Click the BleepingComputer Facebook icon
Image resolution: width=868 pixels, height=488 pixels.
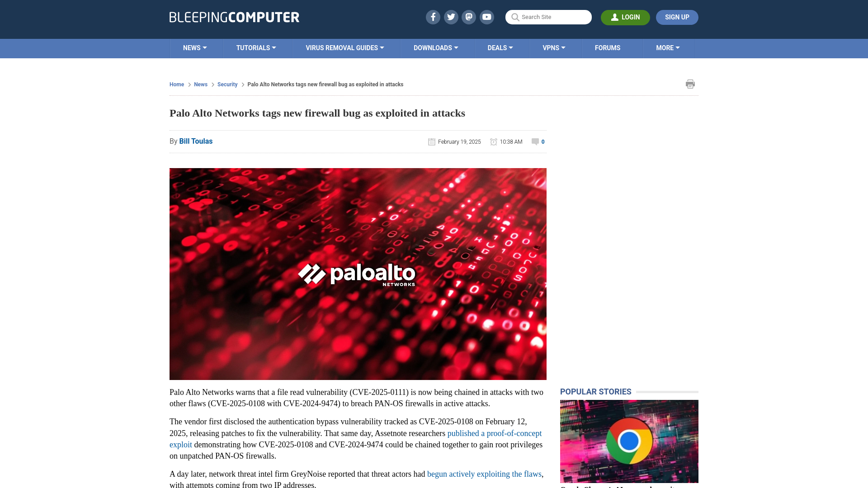[x=433, y=17]
